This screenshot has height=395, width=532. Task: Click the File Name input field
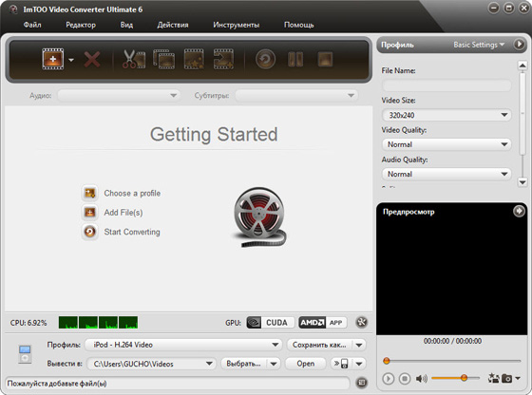(446, 85)
